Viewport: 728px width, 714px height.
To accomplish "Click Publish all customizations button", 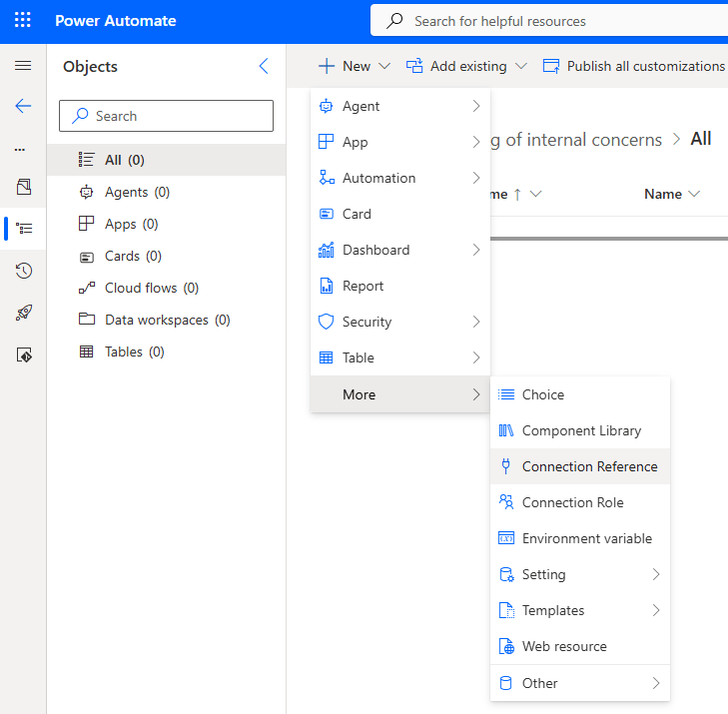I will coord(645,66).
